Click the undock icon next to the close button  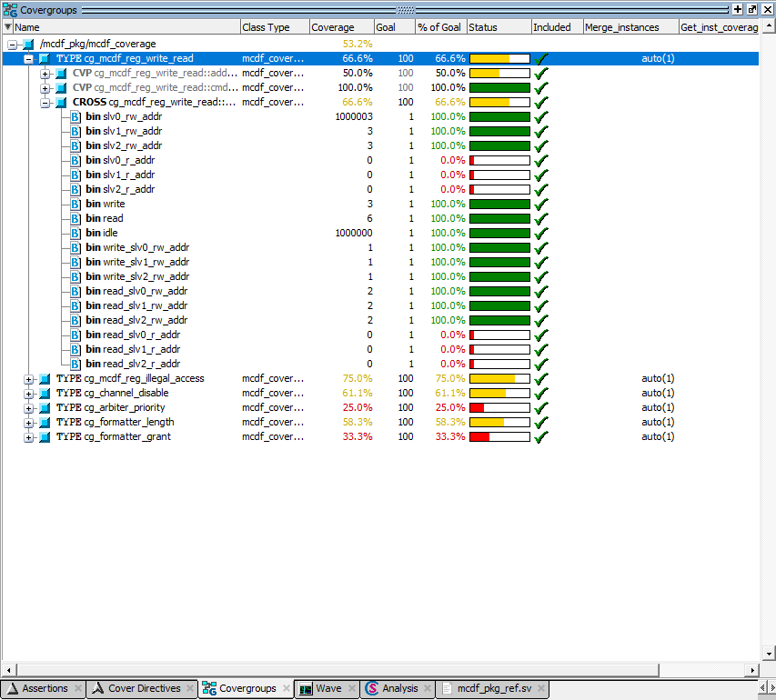tap(750, 8)
